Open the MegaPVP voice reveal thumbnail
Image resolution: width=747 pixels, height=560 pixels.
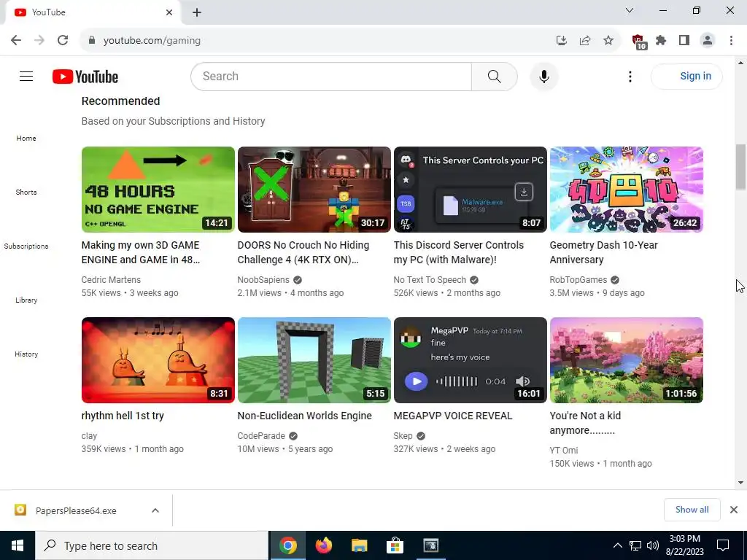tap(471, 360)
